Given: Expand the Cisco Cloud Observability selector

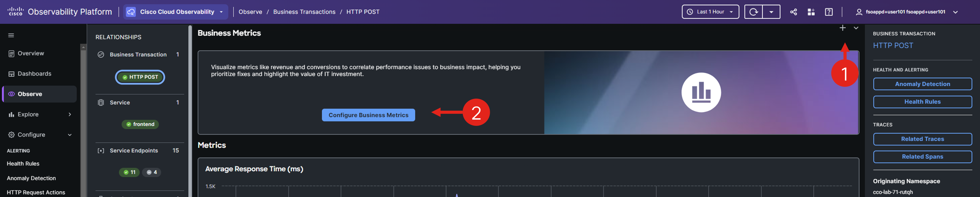Looking at the screenshot, I should coord(176,12).
